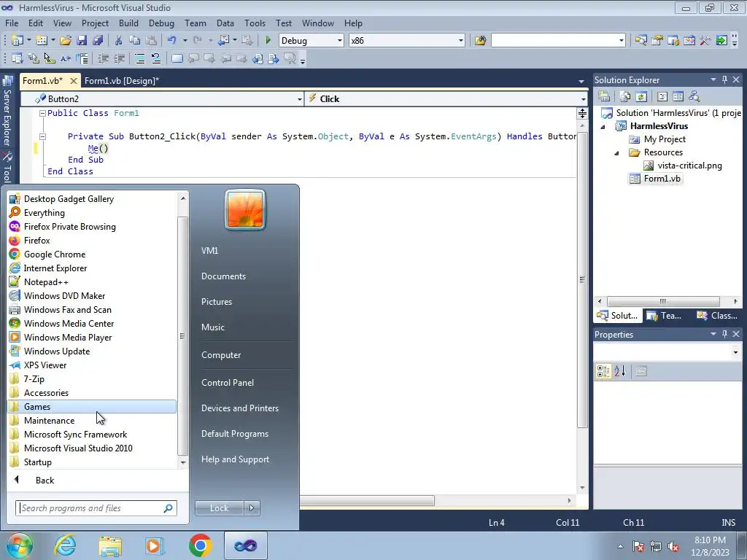Click the Properties icon in Solution Explorer toolbar

coord(604,97)
